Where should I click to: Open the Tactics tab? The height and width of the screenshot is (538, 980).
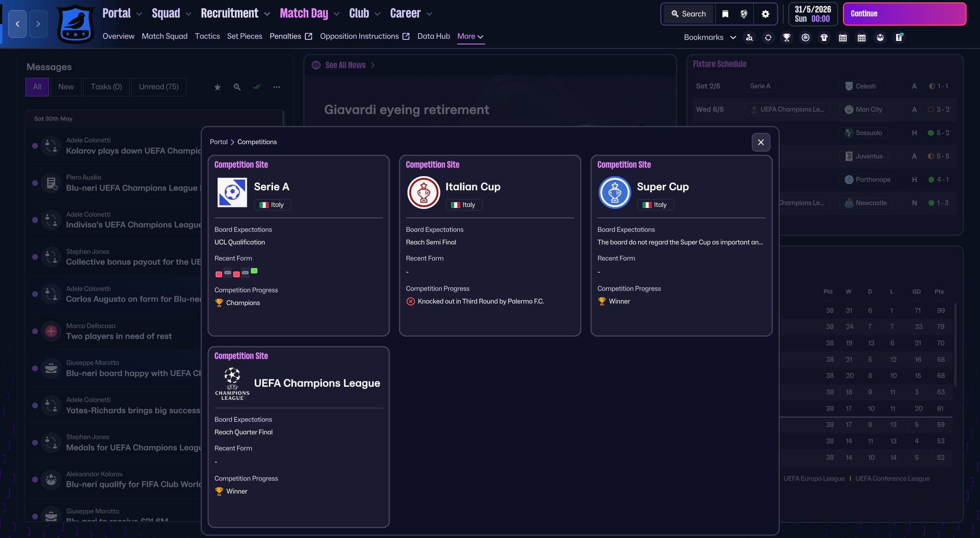[207, 36]
